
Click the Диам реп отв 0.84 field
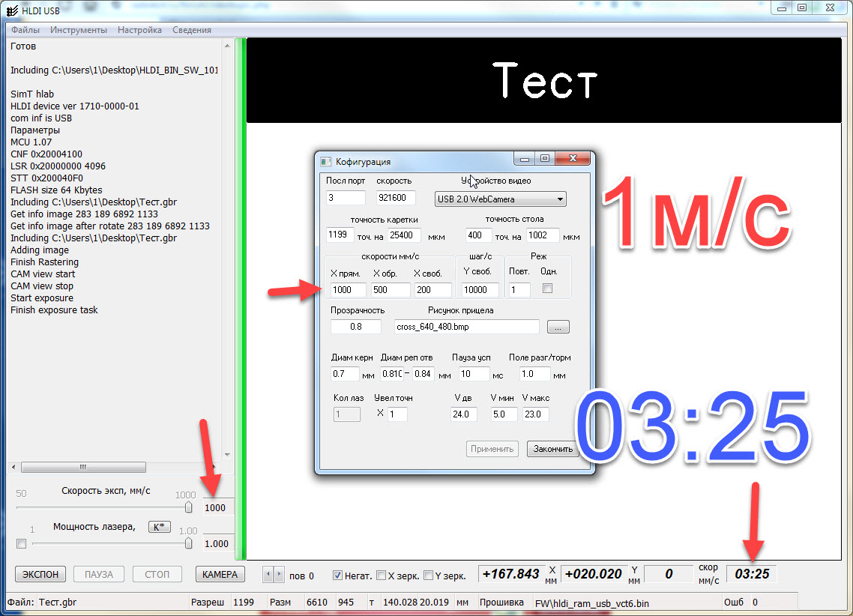423,374
